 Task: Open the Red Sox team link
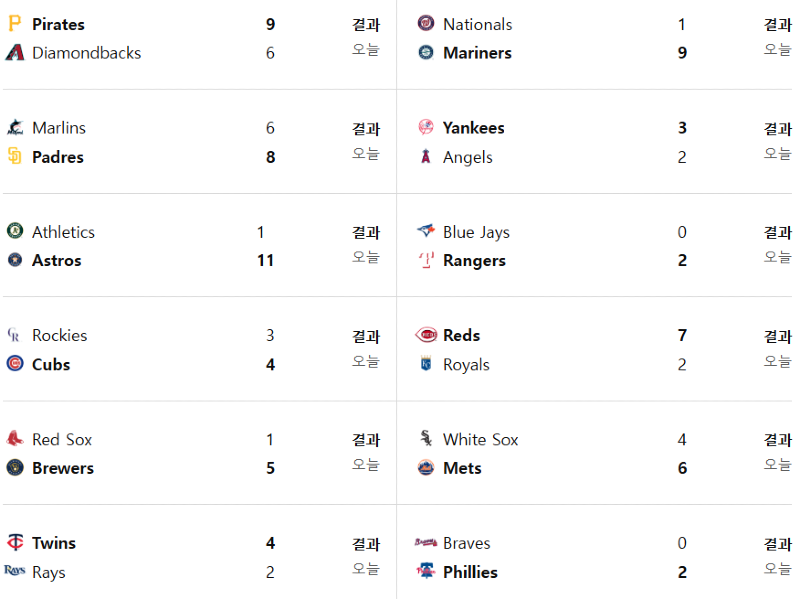(62, 439)
